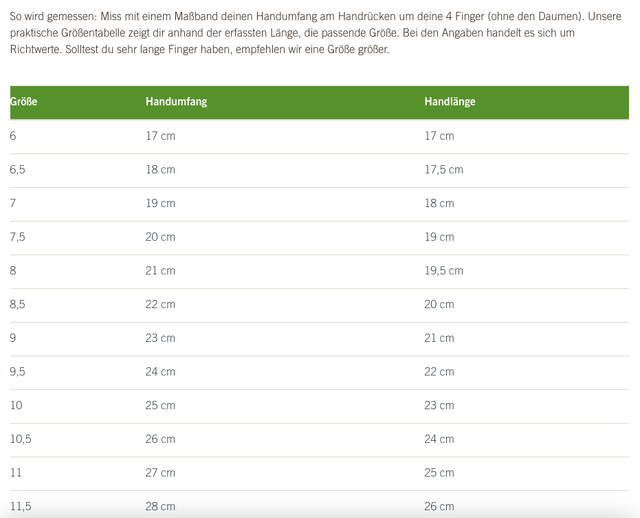The image size is (640, 518).
Task: Select the 27 cm Handumfang value
Action: (160, 473)
